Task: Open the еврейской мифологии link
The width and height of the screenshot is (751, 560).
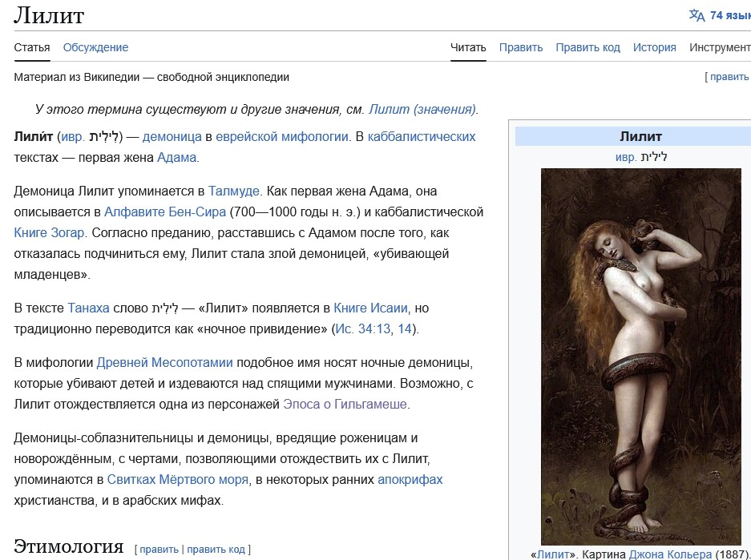Action: click(281, 136)
